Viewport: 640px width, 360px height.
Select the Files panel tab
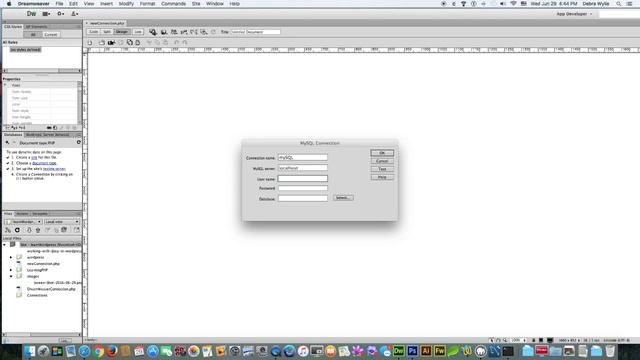tap(8, 214)
